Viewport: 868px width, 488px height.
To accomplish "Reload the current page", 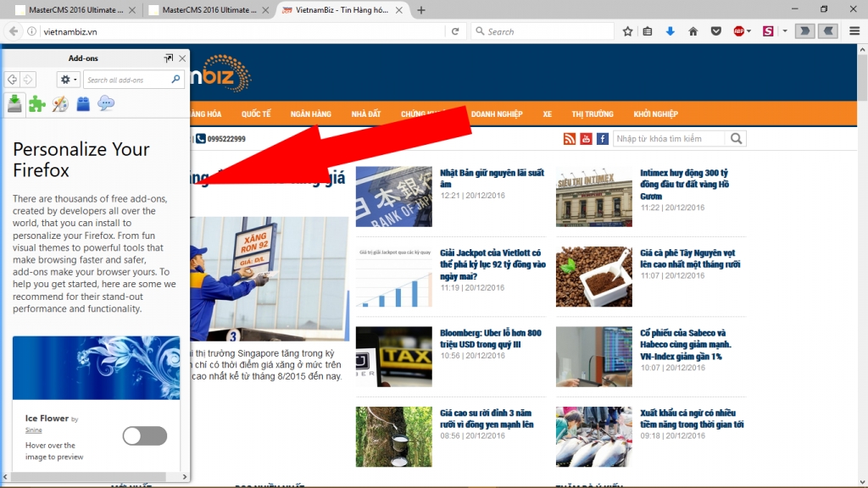I will click(455, 31).
